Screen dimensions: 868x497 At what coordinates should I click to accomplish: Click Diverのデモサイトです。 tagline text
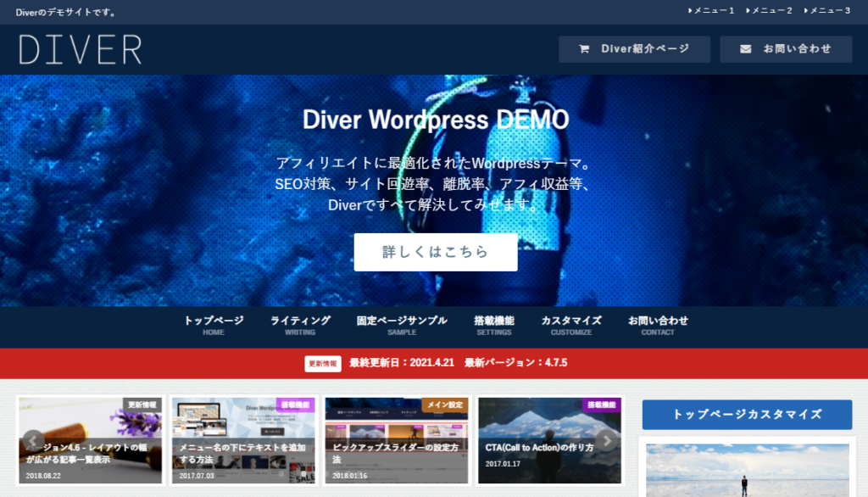(66, 12)
